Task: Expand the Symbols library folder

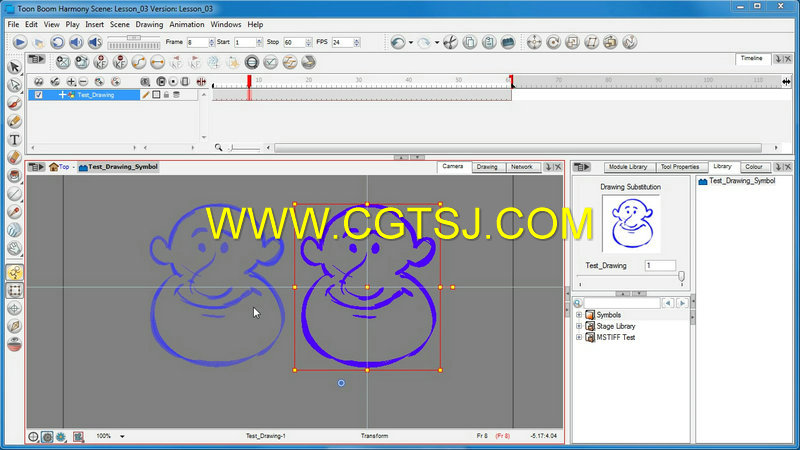Action: tap(579, 315)
